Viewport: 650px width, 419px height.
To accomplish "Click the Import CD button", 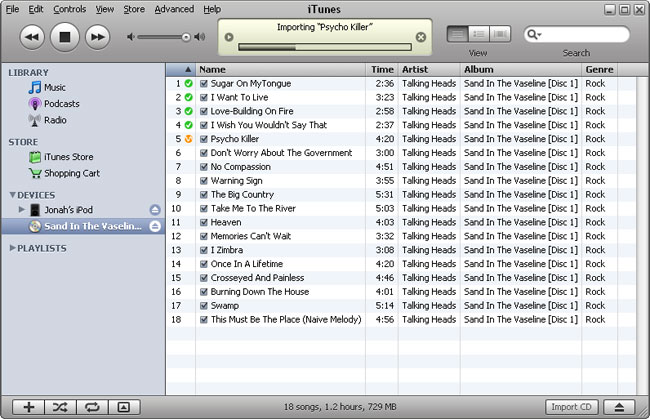I will pos(572,407).
